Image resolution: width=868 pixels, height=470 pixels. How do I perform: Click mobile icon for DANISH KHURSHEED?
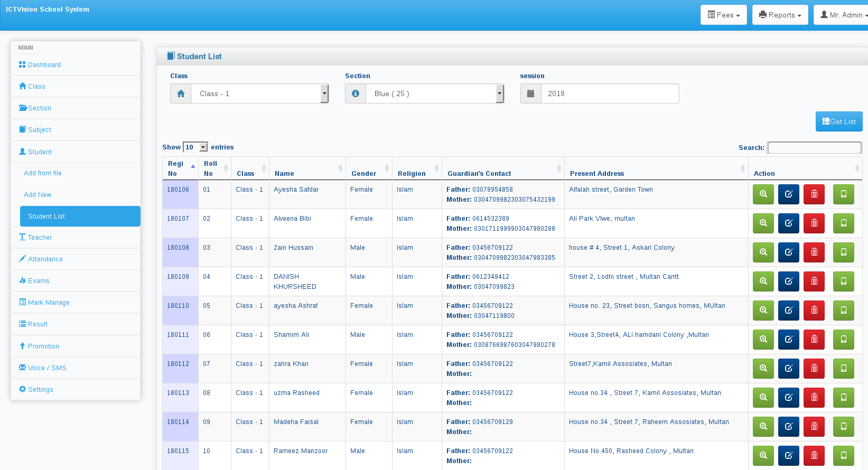[844, 281]
